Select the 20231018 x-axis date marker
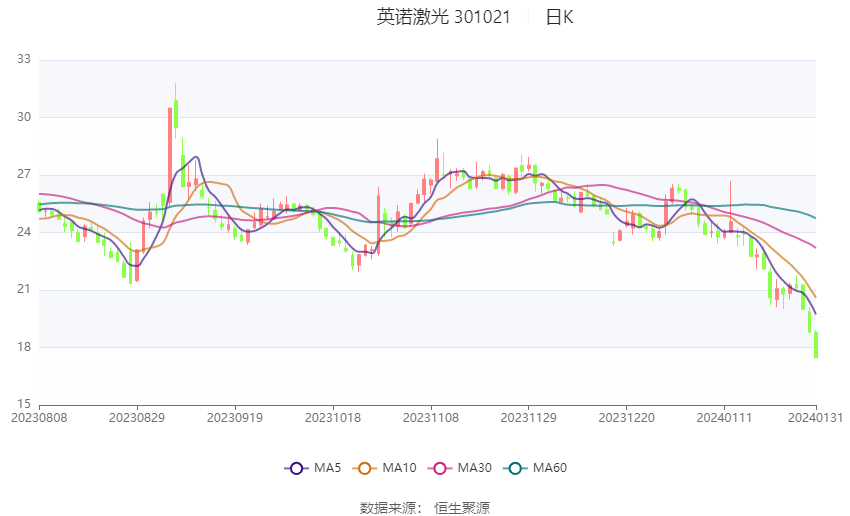 (333, 418)
